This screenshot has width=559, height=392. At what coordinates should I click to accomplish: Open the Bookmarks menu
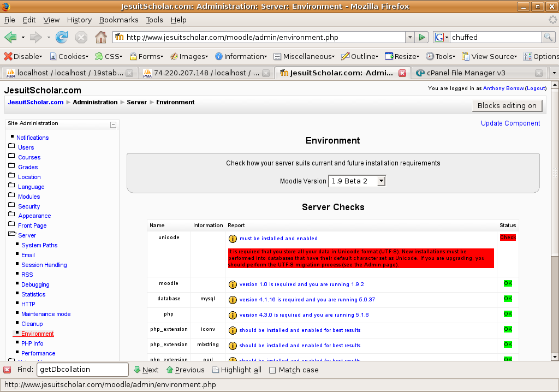(x=118, y=20)
